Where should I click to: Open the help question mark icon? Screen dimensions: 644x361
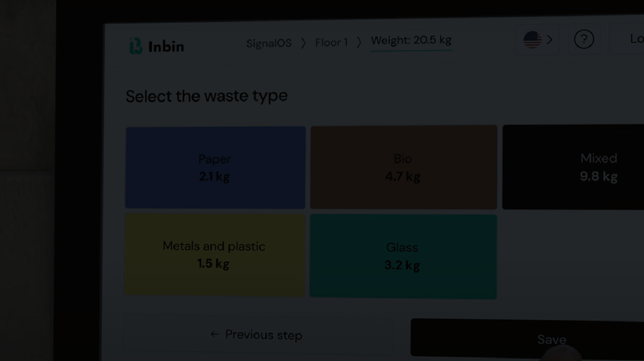(583, 40)
